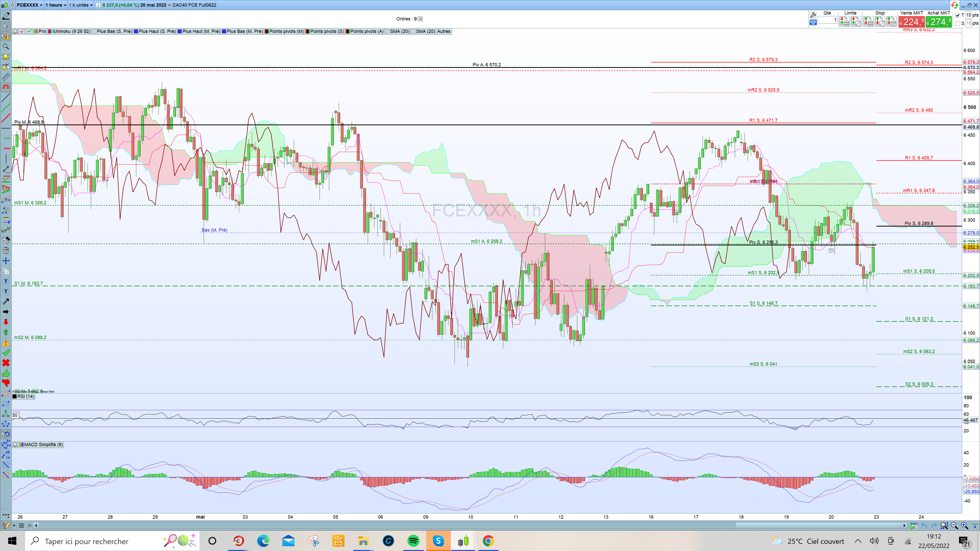Enable the S points checkbox
980x551 pixels.
pos(958,23)
